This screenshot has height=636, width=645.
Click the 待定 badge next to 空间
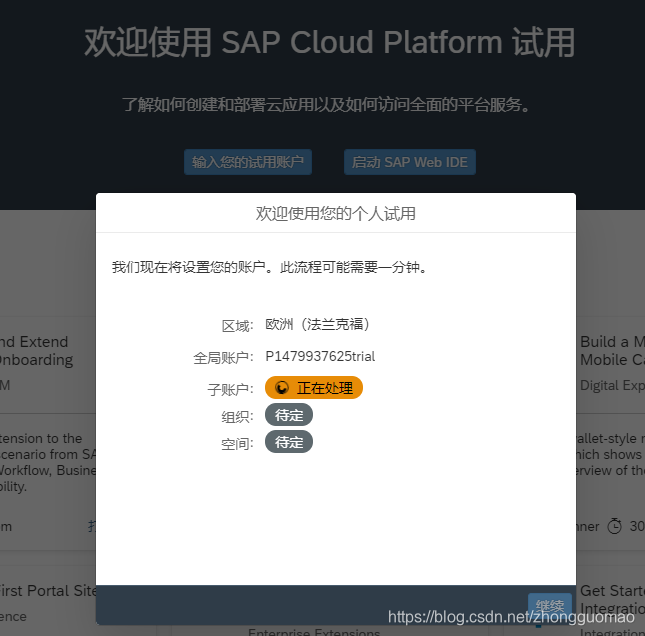(x=289, y=442)
